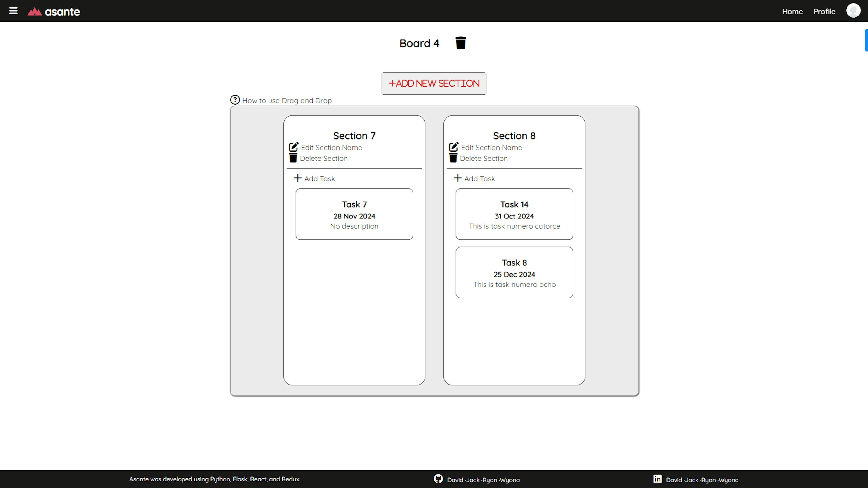This screenshot has width=868, height=488.
Task: Click the plus icon in Section 7
Action: pos(297,178)
